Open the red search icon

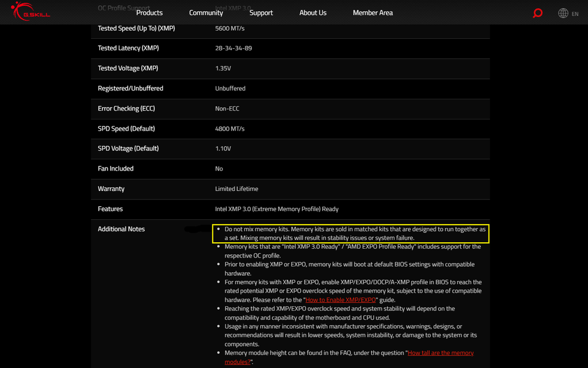coord(537,13)
